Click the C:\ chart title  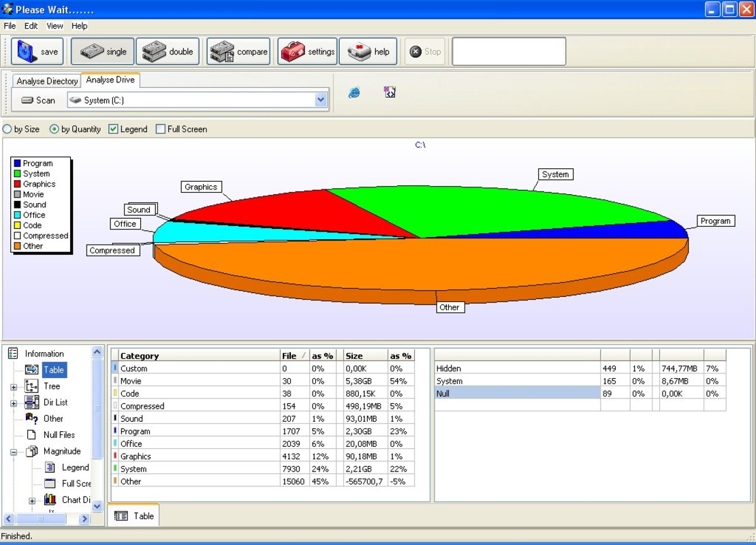[x=420, y=144]
